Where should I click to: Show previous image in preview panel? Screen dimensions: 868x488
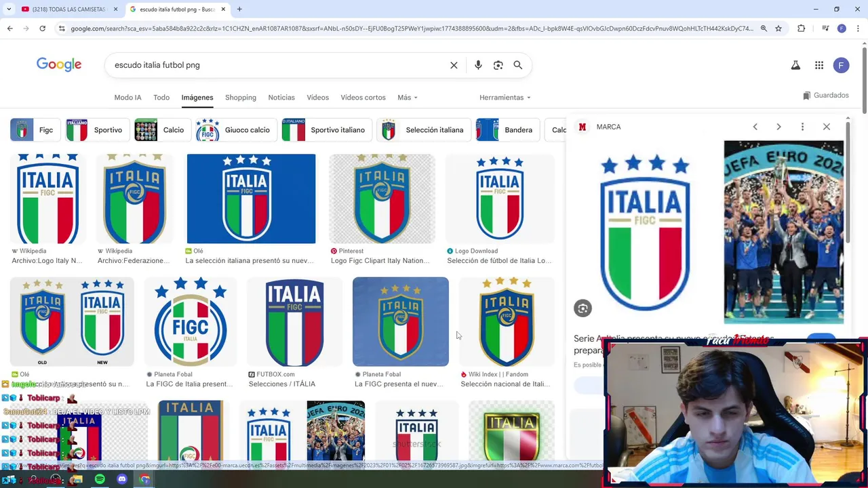click(755, 127)
